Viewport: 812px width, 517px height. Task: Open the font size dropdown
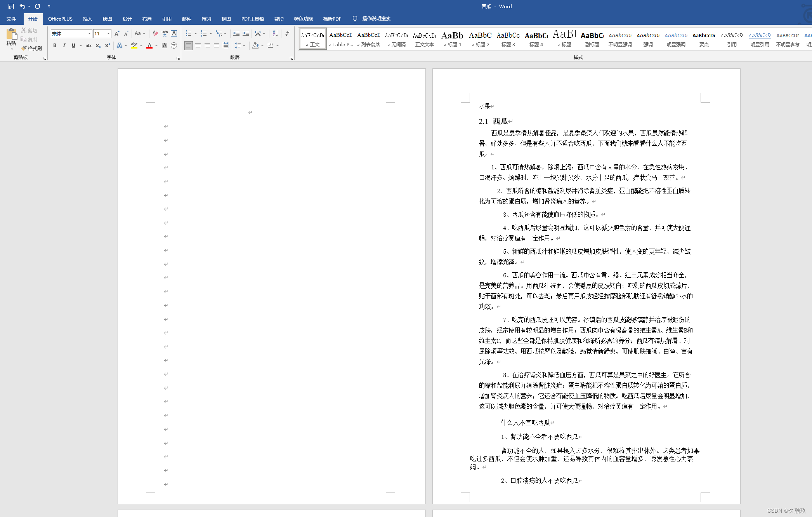[x=108, y=33]
